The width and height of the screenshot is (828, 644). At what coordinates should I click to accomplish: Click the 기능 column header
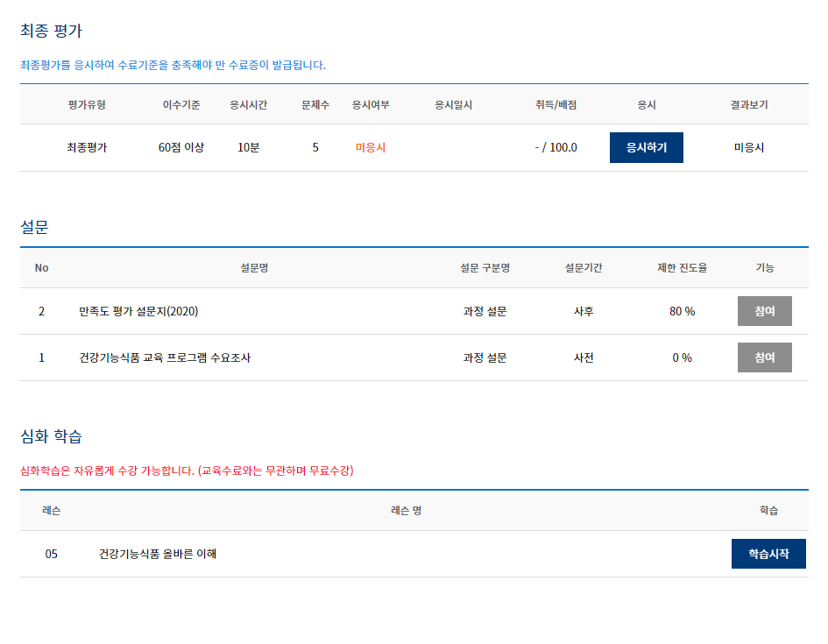click(764, 267)
